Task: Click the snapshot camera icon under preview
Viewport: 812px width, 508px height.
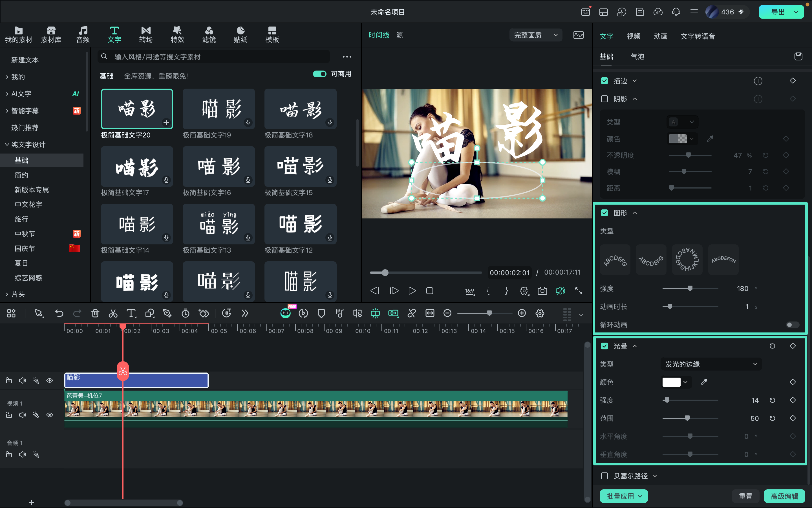Action: (x=542, y=291)
